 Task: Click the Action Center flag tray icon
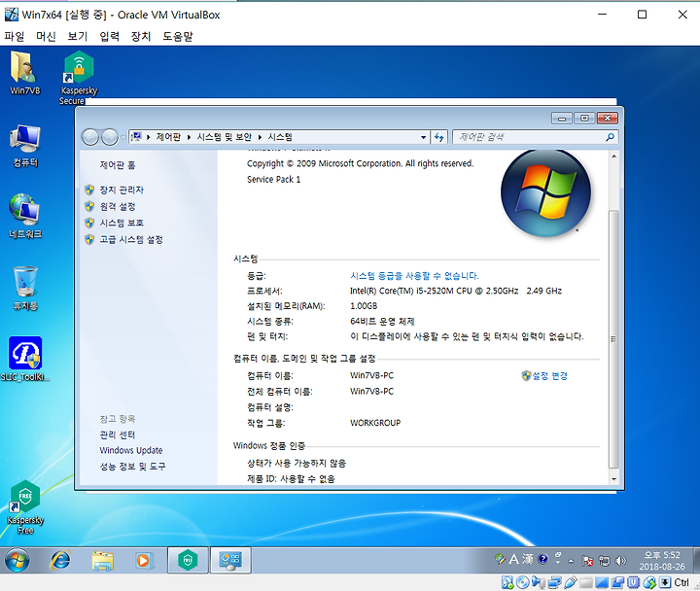tap(587, 560)
